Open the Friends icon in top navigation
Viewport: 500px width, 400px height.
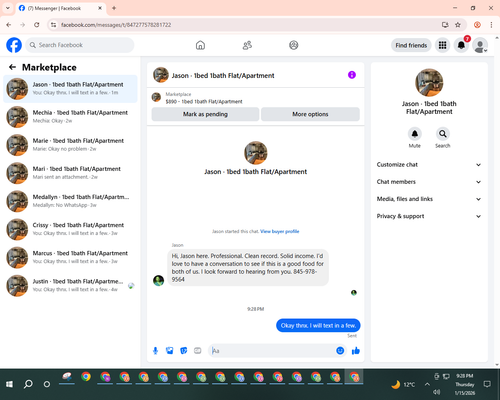point(247,45)
